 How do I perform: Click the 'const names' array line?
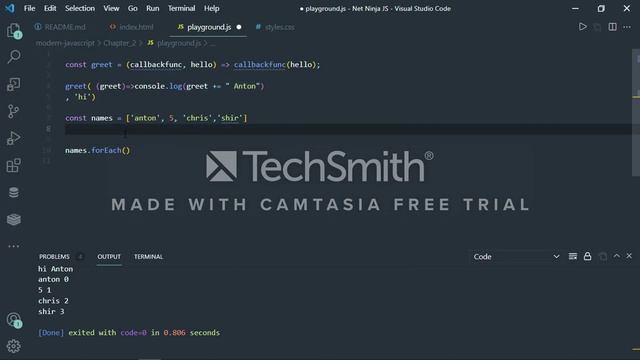[x=156, y=118]
